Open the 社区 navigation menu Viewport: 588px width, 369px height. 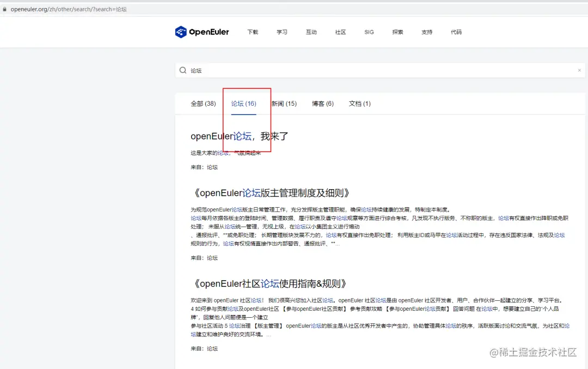coord(340,33)
